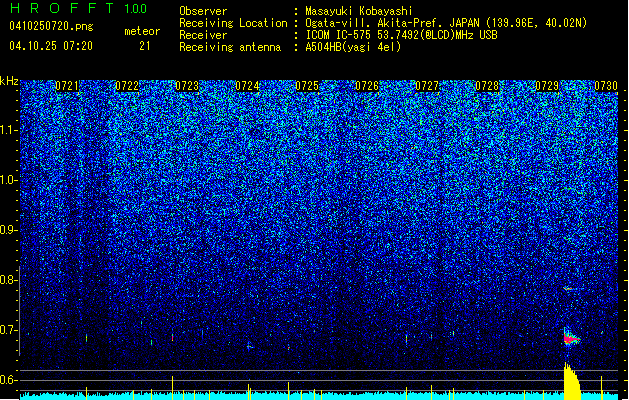629x400 pixels.
Task: Click the 0722 time marker
Action: (x=127, y=86)
